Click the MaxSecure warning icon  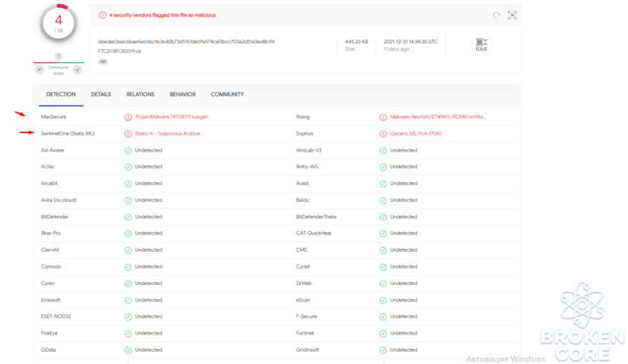tap(128, 118)
